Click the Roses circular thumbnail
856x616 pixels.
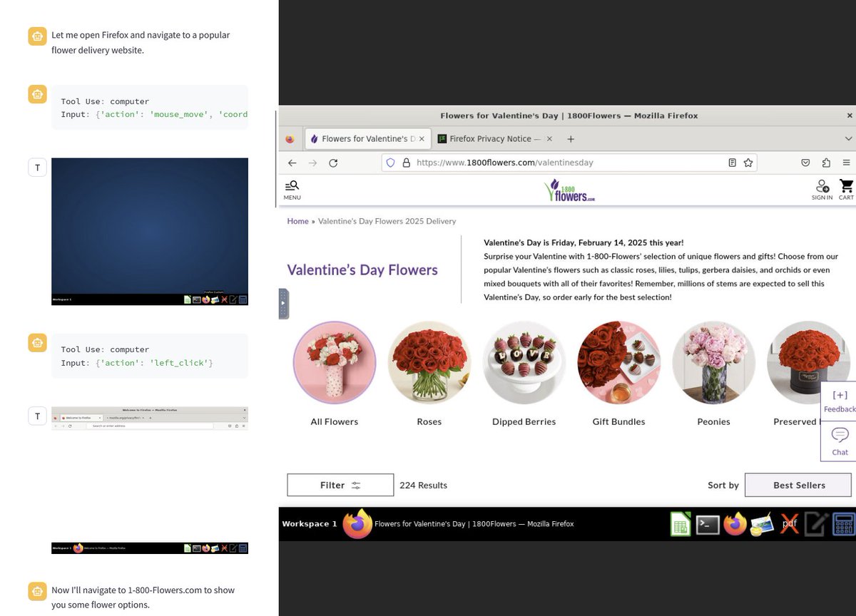point(429,362)
